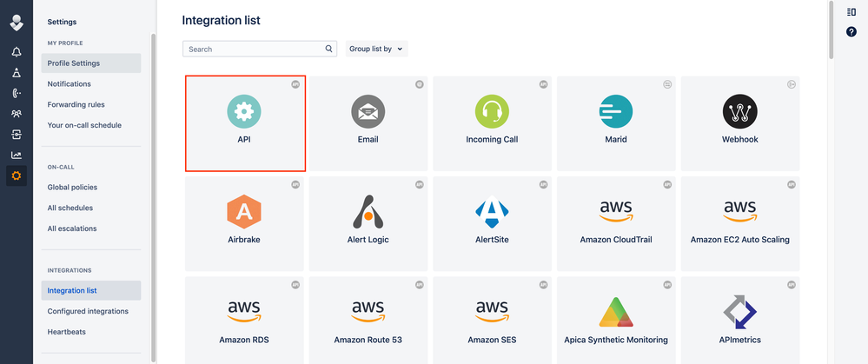Screen dimensions: 868x364
Task: Select the API integration tile
Action: [245, 123]
